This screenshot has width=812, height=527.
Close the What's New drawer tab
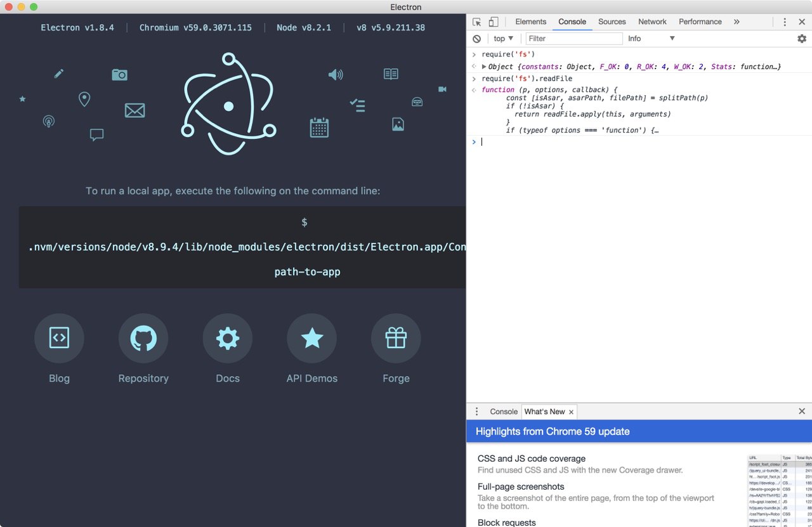[571, 412]
